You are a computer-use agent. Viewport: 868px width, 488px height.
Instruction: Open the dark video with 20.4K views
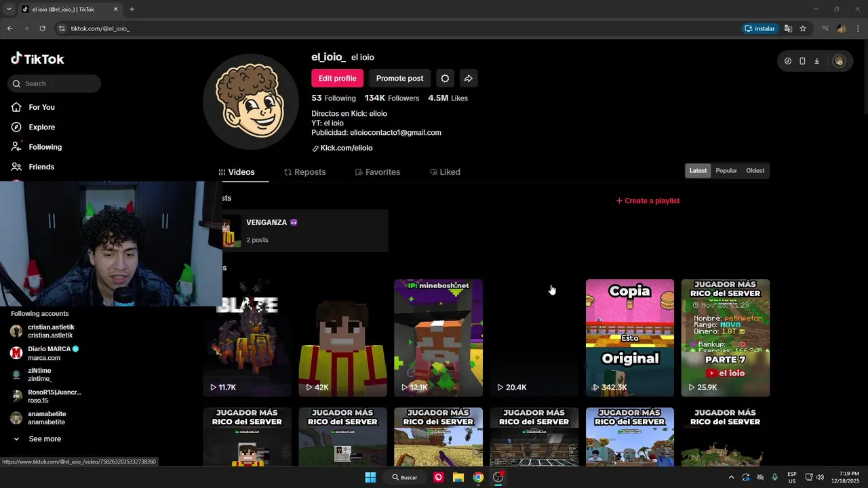pos(534,338)
